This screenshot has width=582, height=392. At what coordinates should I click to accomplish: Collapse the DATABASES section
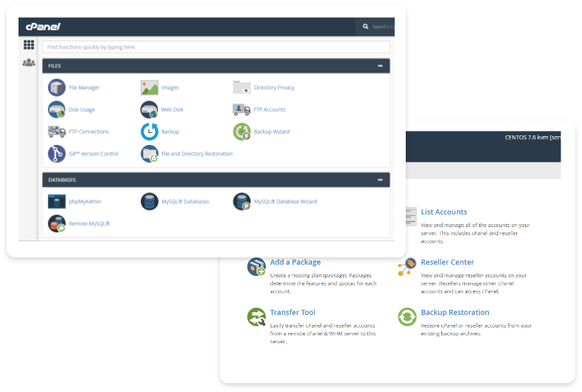tap(380, 180)
